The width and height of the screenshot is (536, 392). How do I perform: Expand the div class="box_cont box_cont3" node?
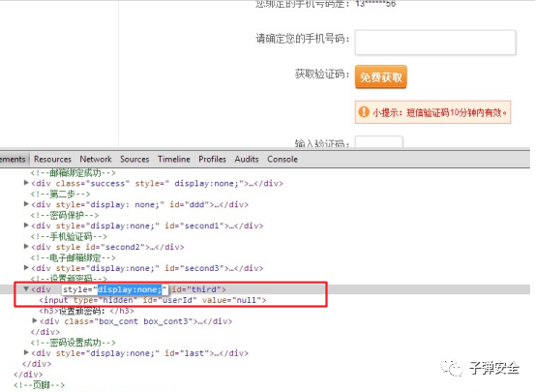35,320
